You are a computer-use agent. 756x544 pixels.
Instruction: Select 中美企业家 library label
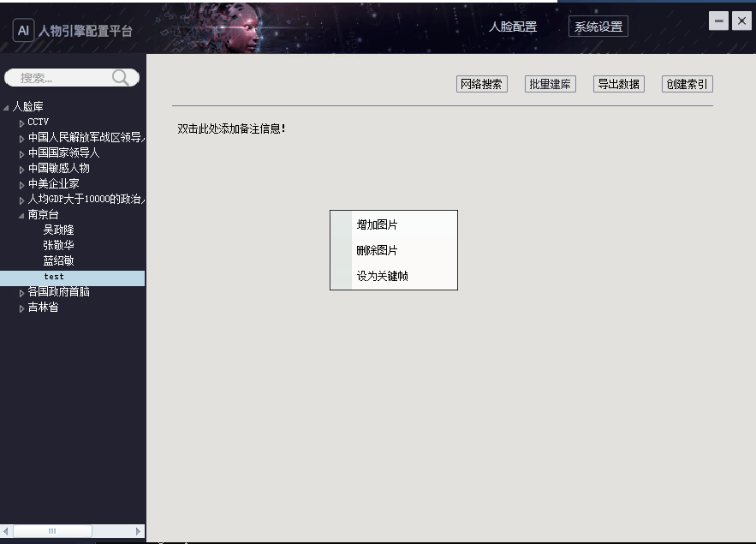click(54, 183)
